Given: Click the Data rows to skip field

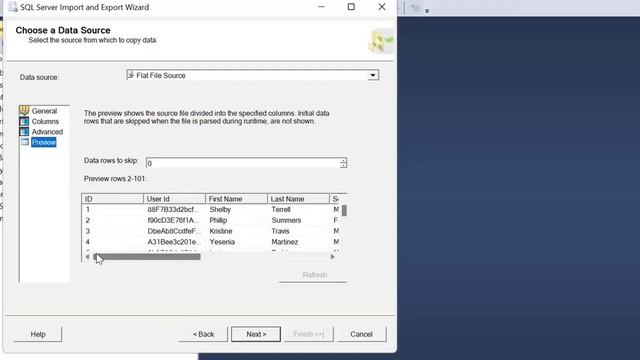Looking at the screenshot, I should tap(243, 163).
